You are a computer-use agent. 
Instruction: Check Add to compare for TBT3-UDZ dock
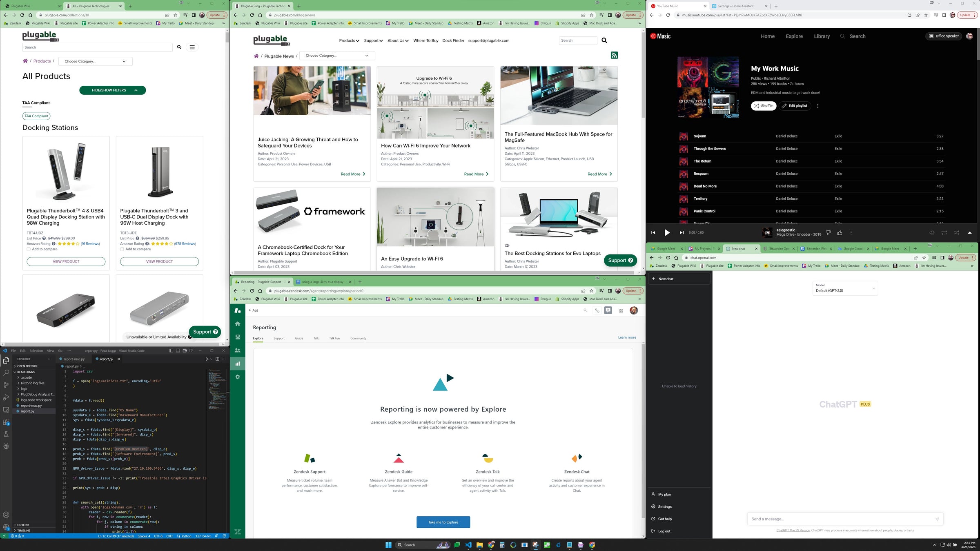click(122, 249)
